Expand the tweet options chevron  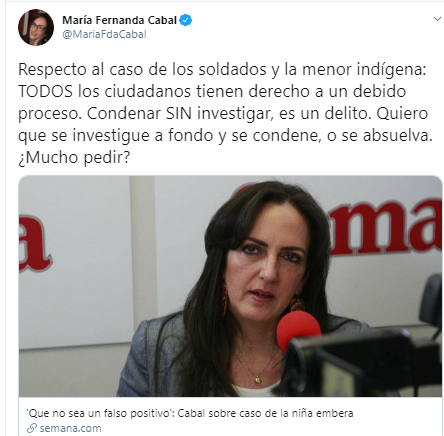tap(437, 19)
